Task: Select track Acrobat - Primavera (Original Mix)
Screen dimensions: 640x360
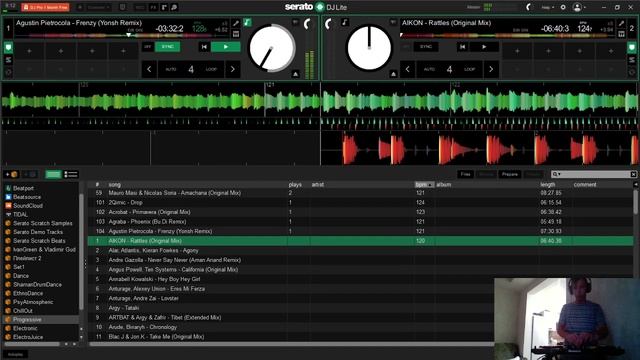Action: [149, 212]
